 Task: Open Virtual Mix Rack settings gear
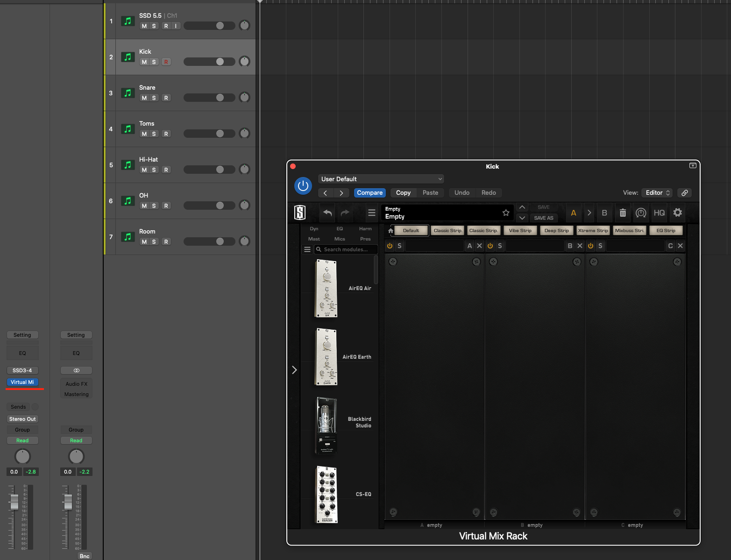[x=677, y=213]
